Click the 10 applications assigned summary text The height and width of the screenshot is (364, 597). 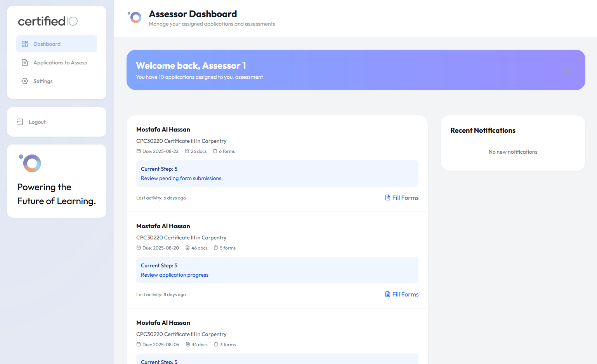pyautogui.click(x=200, y=77)
